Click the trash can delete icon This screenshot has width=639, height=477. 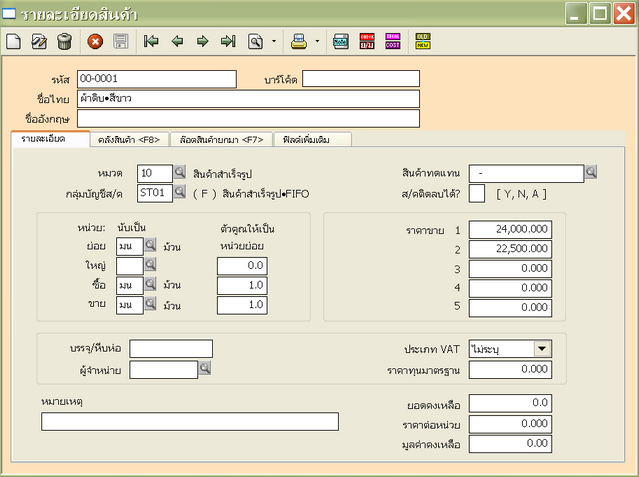[64, 42]
